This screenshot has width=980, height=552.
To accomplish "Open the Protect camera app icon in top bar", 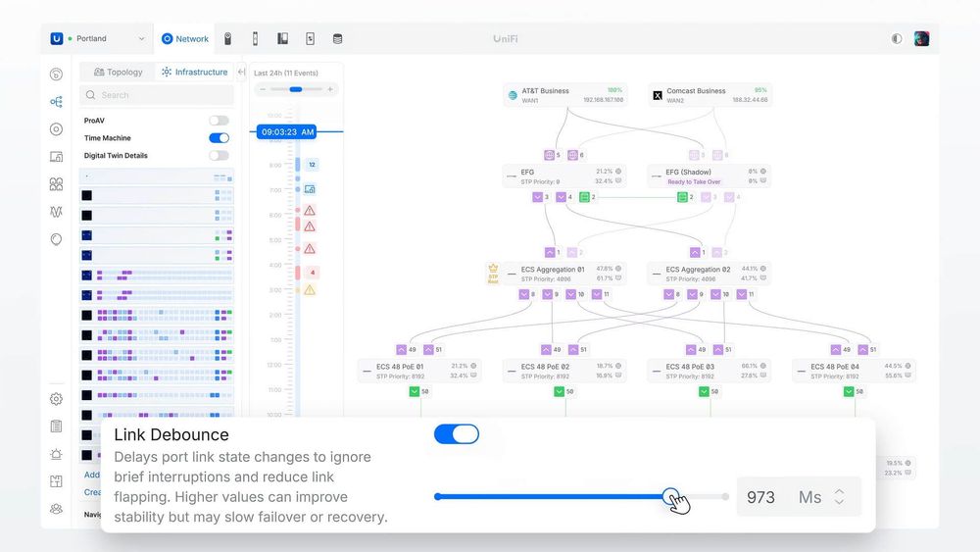I will [228, 39].
